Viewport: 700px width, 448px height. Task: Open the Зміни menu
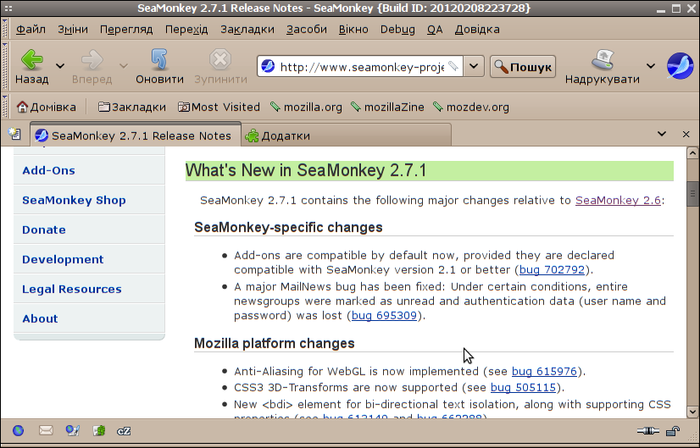coord(73,29)
